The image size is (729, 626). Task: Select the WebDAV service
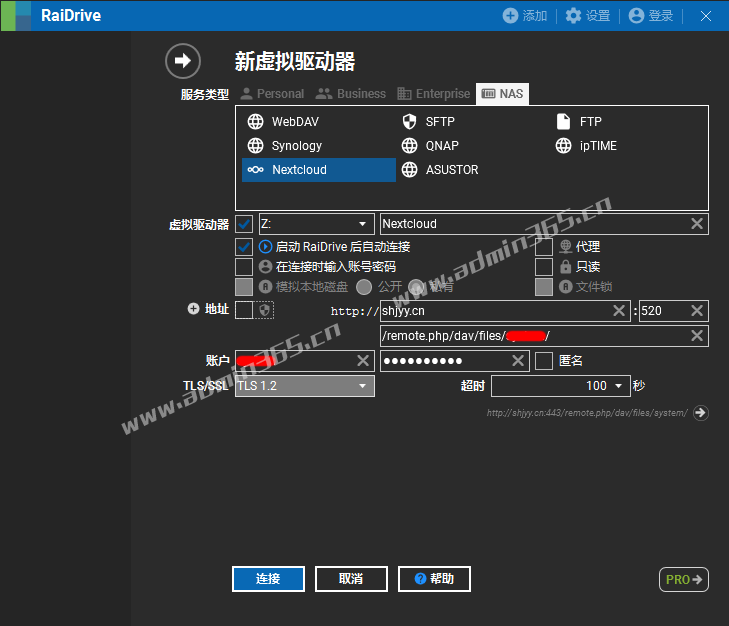pos(319,122)
